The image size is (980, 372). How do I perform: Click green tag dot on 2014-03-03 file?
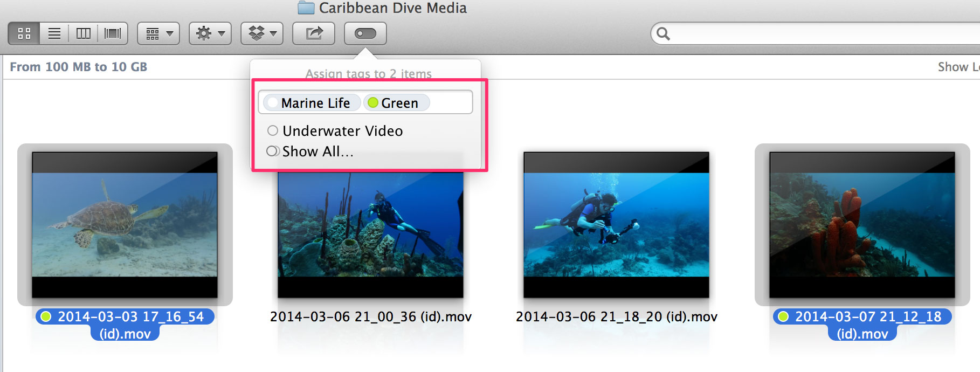pyautogui.click(x=46, y=316)
